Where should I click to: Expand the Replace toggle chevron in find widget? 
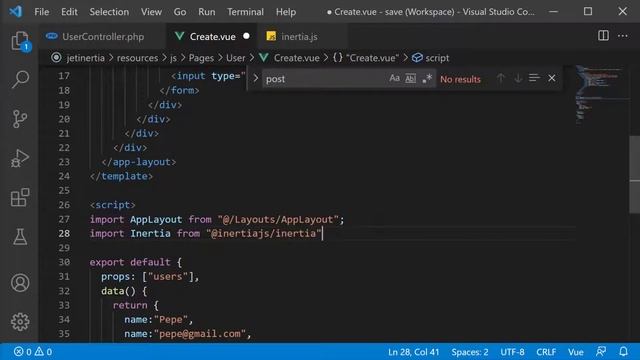point(256,78)
